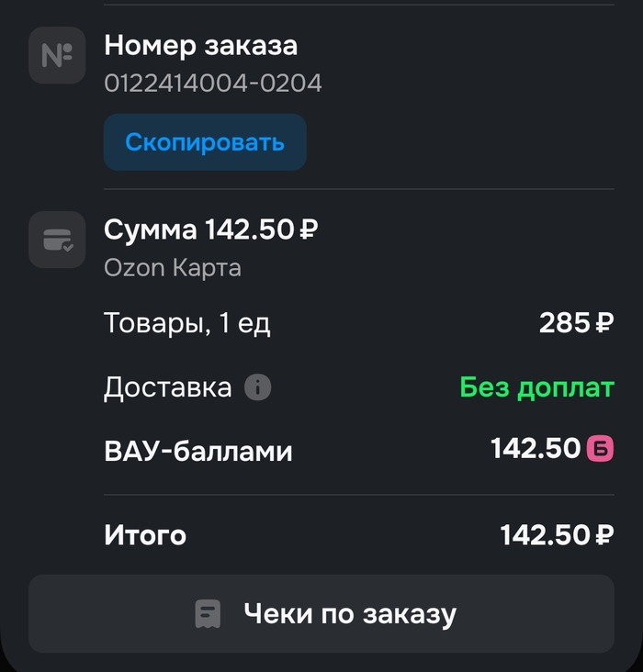Tap the pink Б points badge
This screenshot has height=672, width=643.
600,449
